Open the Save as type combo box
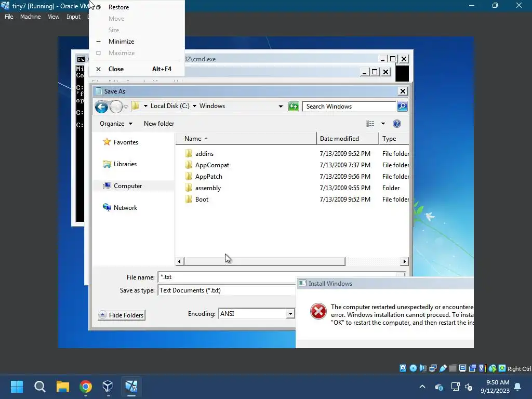The width and height of the screenshot is (532, 399). (x=227, y=290)
